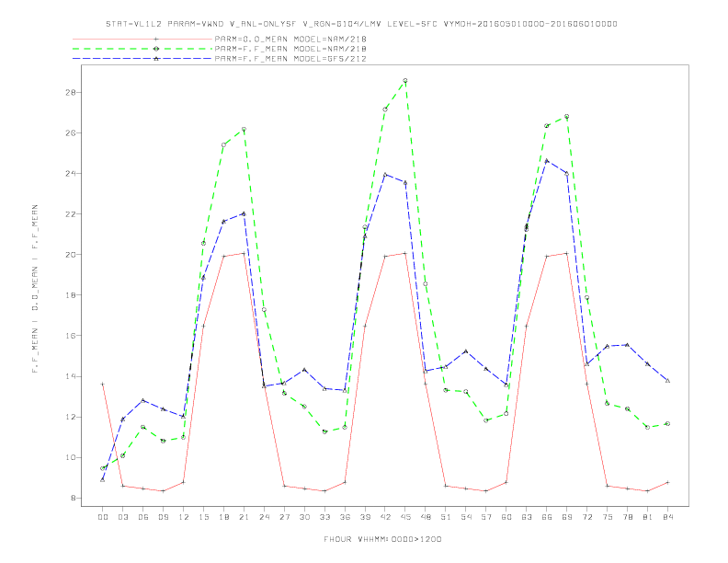Click blue GFS triangle data point at hour 66
This screenshot has height=563, width=728.
point(547,161)
